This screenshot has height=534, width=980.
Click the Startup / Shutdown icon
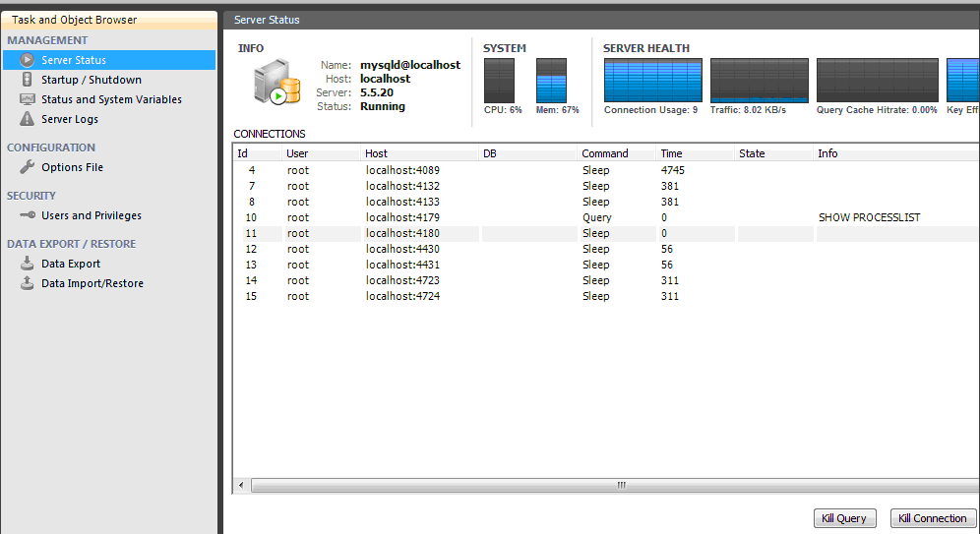tap(28, 80)
